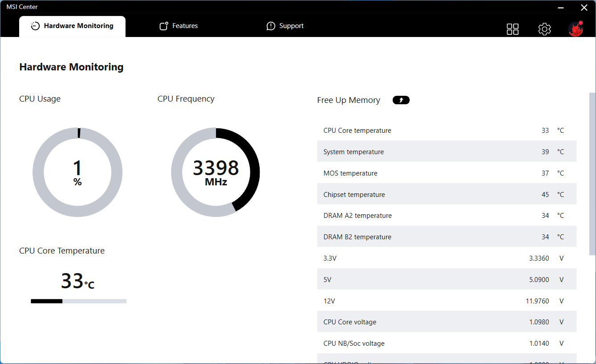Image resolution: width=596 pixels, height=364 pixels.
Task: Click the vertical scrollbar in sensor list
Action: (x=592, y=174)
